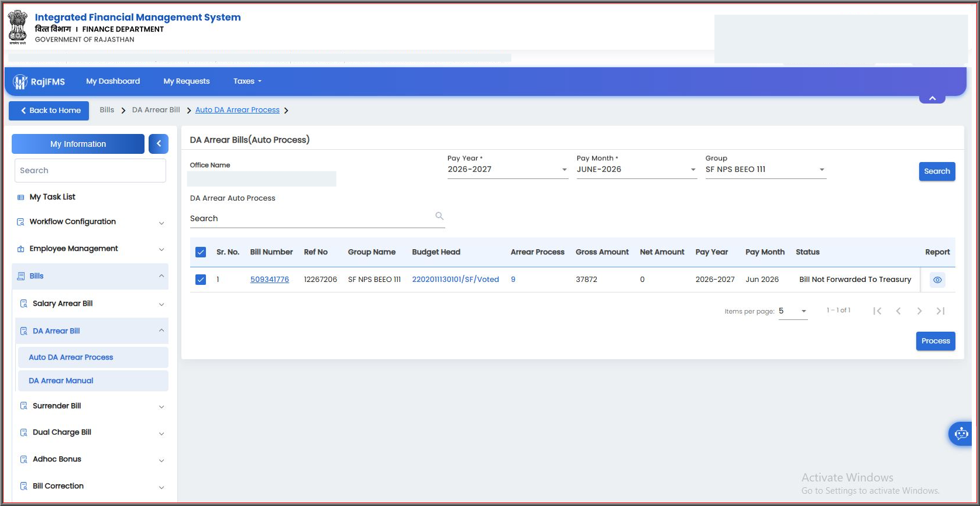
Task: Click the Back to Home button
Action: click(x=49, y=111)
